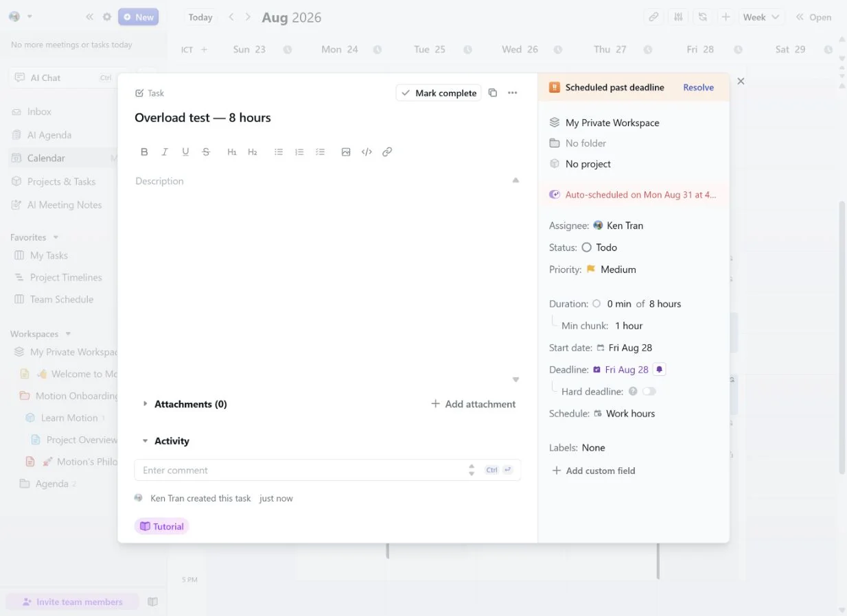Apply bold formatting in description toolbar
Viewport: 847px width, 616px height.
tap(144, 152)
